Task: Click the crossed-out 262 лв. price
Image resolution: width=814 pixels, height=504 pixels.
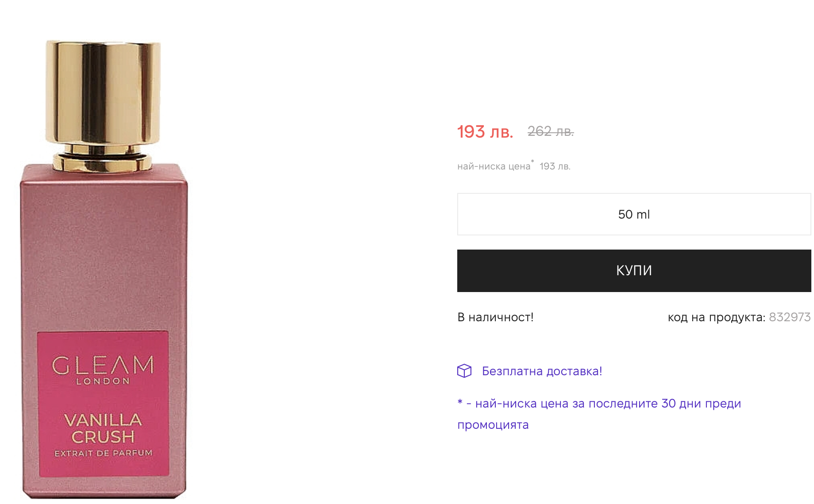Action: click(551, 131)
